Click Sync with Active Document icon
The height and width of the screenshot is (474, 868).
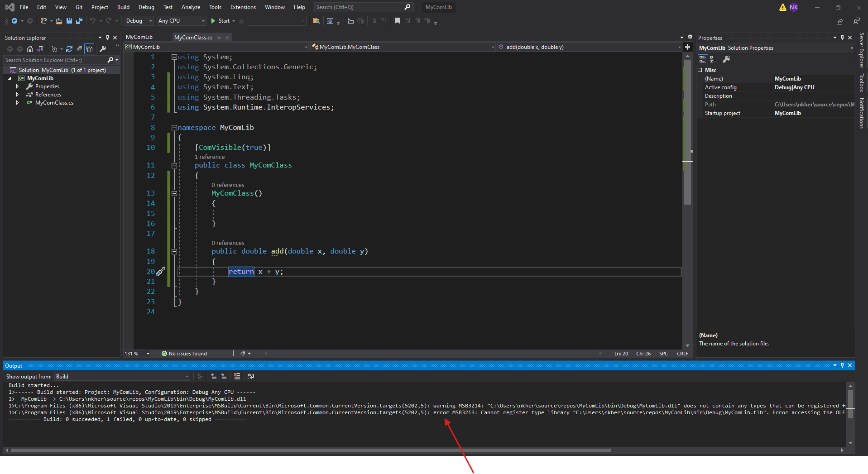point(69,49)
